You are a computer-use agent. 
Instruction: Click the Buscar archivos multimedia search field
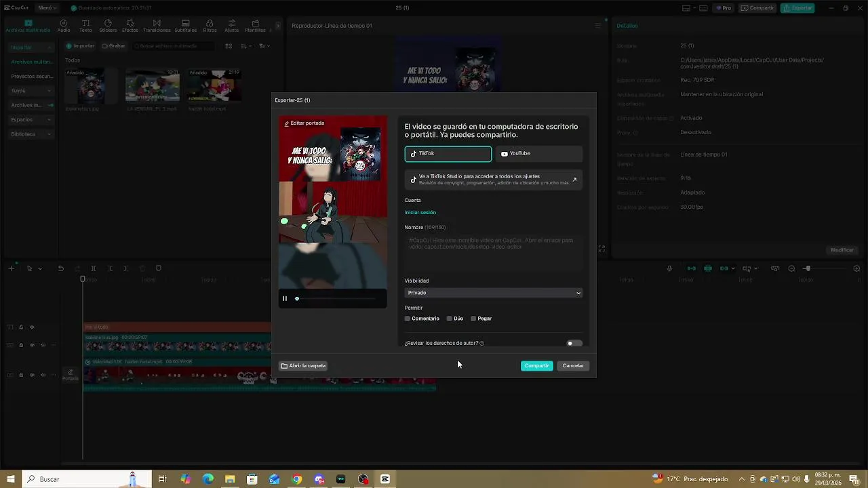click(173, 46)
